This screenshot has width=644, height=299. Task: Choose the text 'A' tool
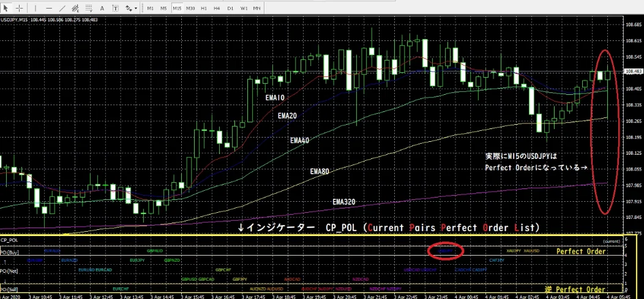tap(102, 8)
